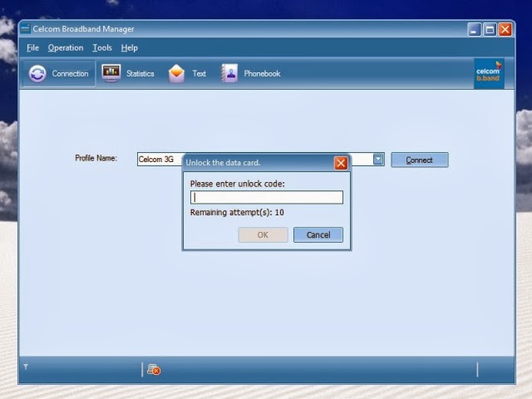This screenshot has height=399, width=532.
Task: Open the Tools menu
Action: (102, 48)
